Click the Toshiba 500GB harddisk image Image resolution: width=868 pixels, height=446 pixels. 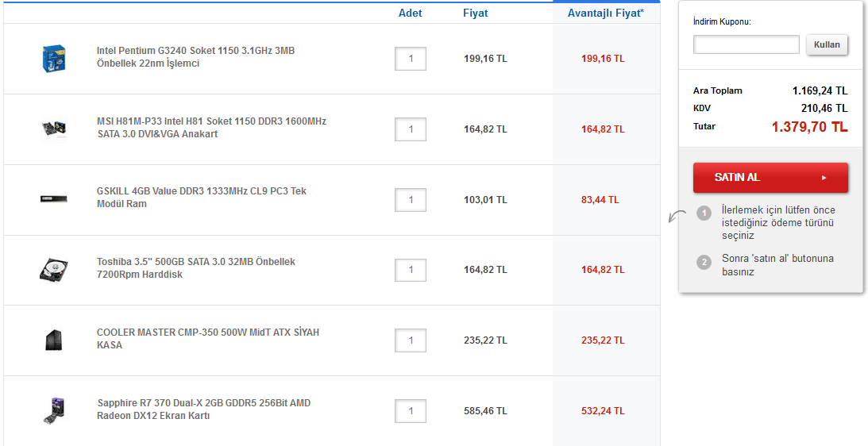pos(52,270)
